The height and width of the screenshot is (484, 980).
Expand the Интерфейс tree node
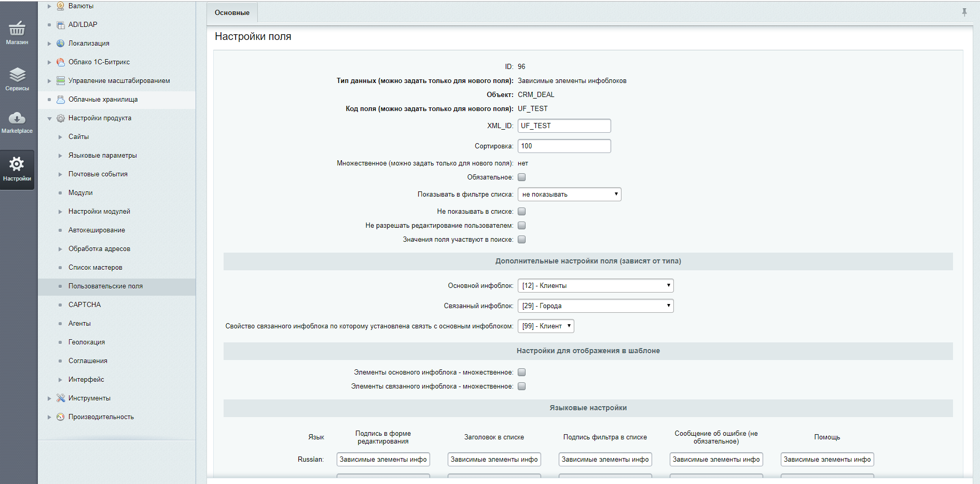point(60,380)
